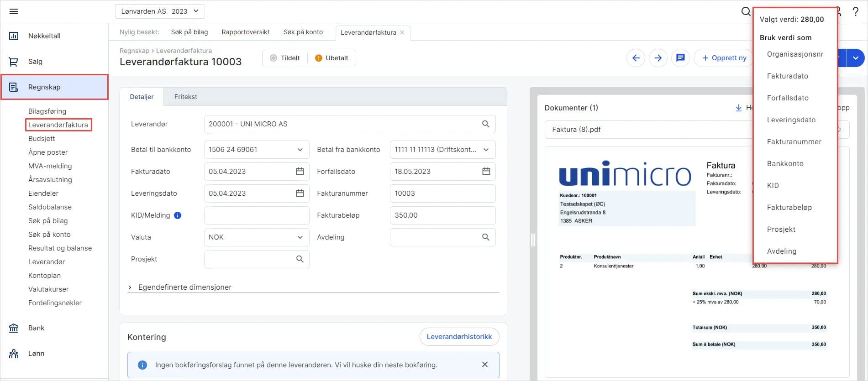Open the comments chat icon
This screenshot has height=381, width=868.
tap(680, 58)
